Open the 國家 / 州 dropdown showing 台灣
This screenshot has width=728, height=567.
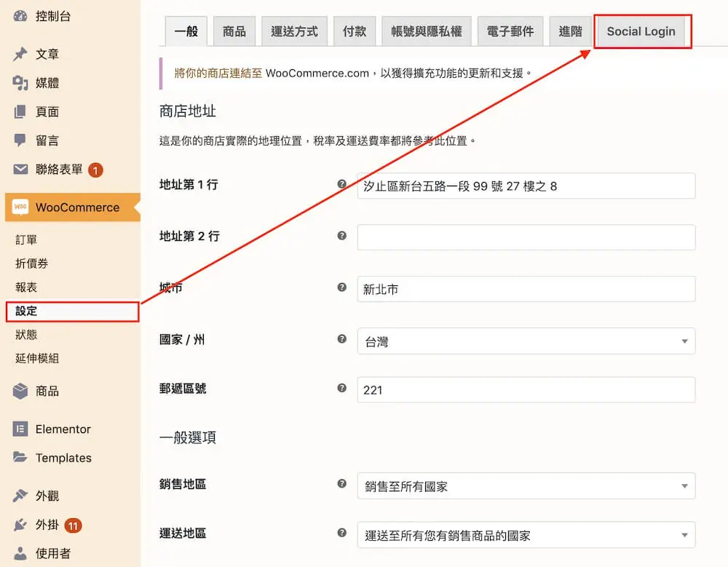[526, 341]
